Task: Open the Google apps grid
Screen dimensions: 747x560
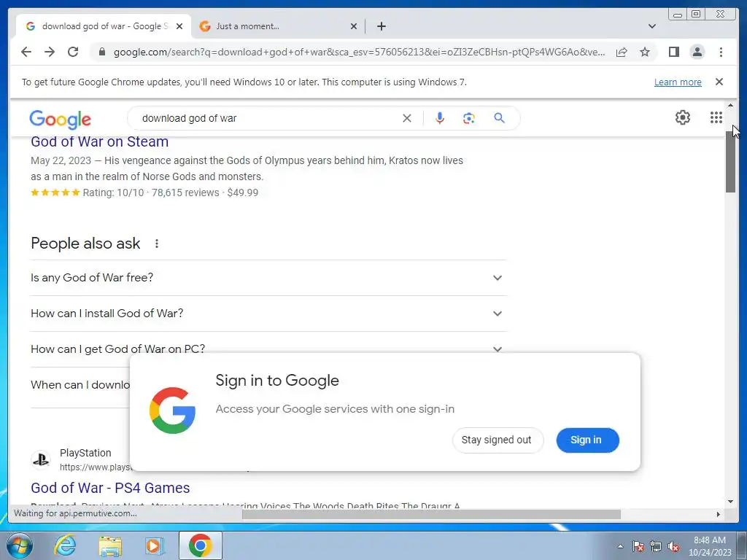Action: click(716, 117)
